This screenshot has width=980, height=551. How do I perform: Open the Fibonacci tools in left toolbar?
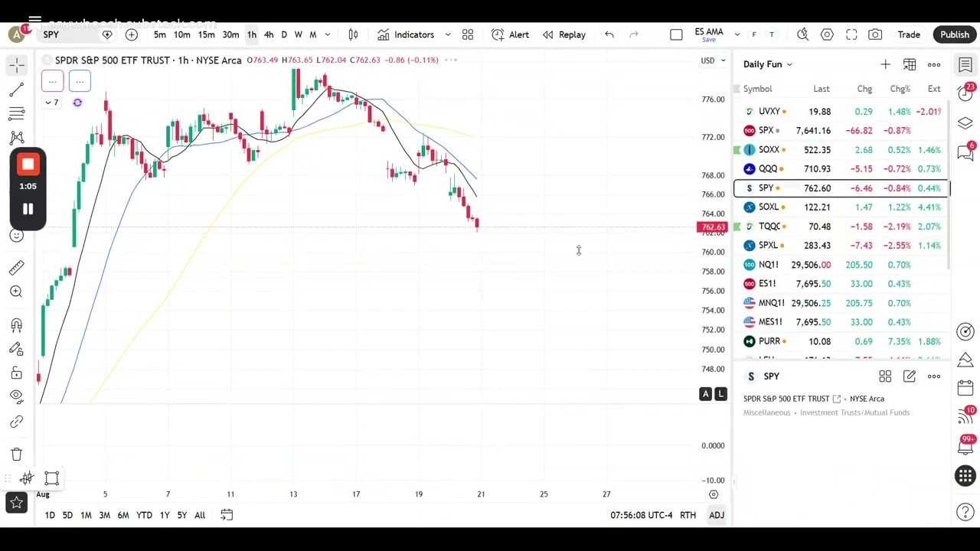[17, 114]
